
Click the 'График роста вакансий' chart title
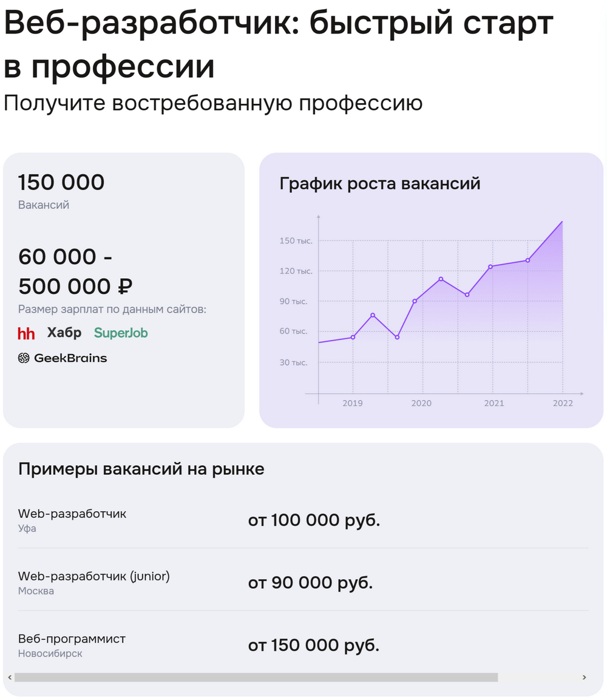coord(379,183)
